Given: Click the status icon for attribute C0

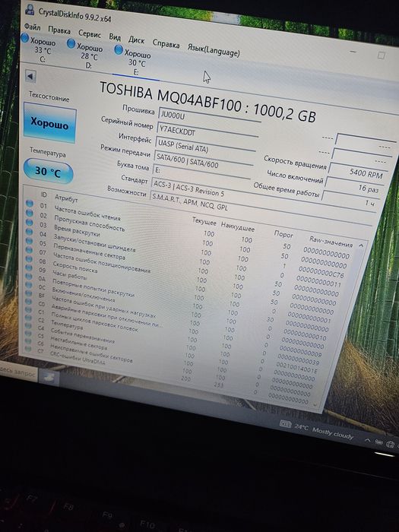Looking at the screenshot, I should coord(29,302).
